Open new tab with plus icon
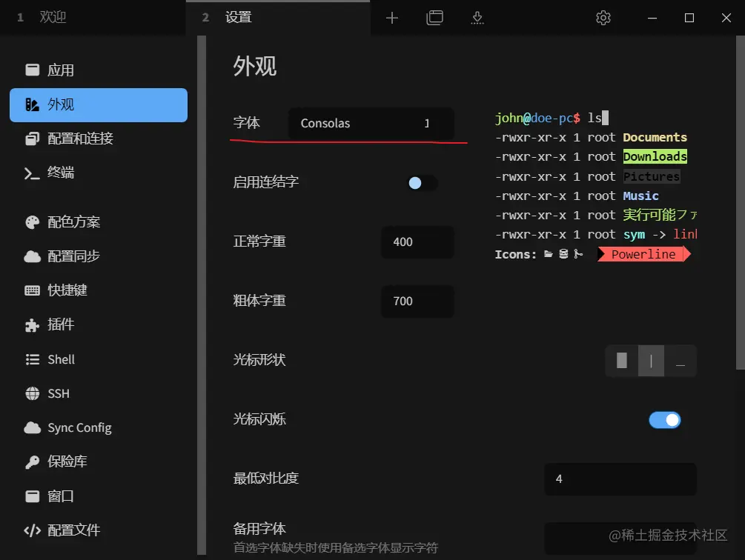Image resolution: width=745 pixels, height=560 pixels. 391,18
